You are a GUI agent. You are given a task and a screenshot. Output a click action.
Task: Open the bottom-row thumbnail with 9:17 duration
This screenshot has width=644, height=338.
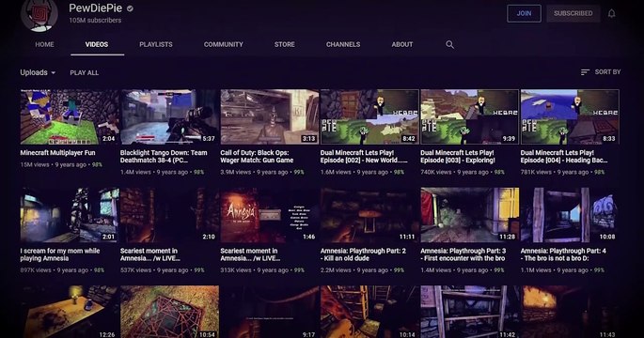coord(270,312)
